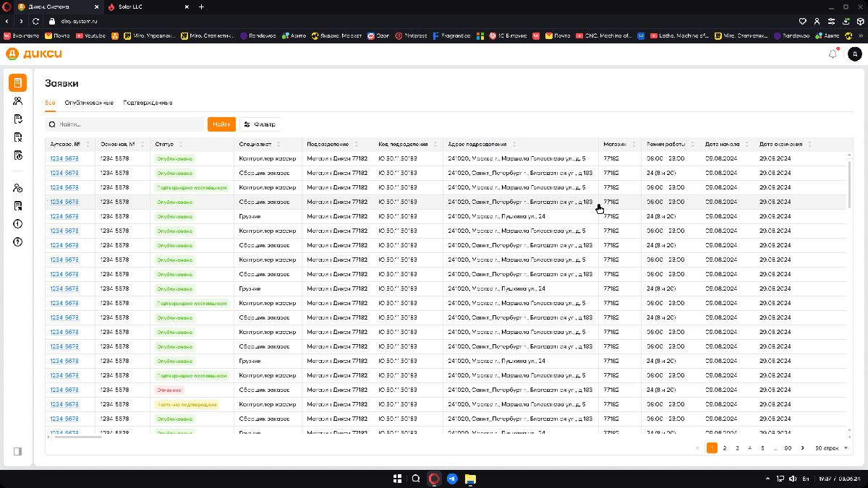Open the user profile avatar Д
The image size is (868, 488).
854,53
